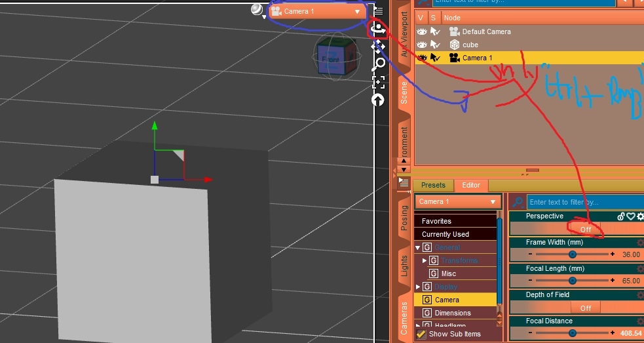
Task: Click the Perspective property link icon
Action: (x=621, y=216)
